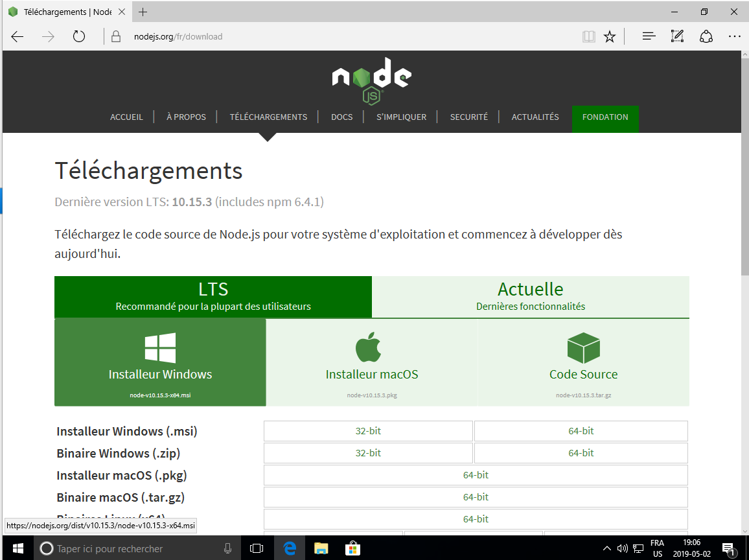Click the Installeur macOS label

pyautogui.click(x=372, y=374)
